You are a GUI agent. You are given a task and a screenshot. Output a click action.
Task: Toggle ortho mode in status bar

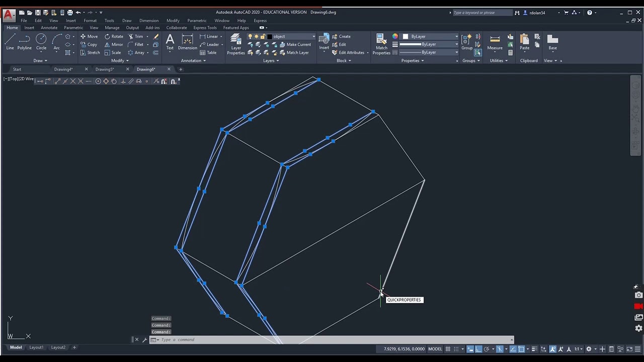point(478,349)
